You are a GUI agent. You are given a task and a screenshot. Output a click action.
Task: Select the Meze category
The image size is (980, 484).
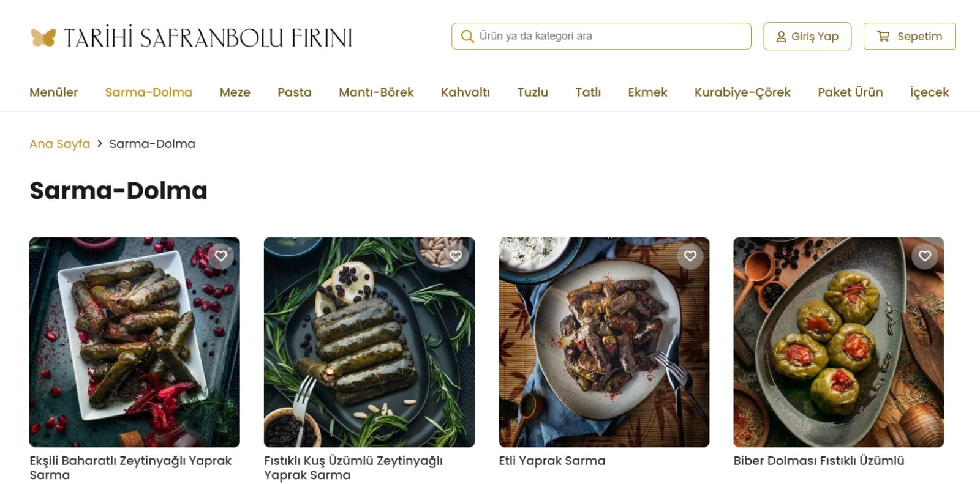click(235, 92)
